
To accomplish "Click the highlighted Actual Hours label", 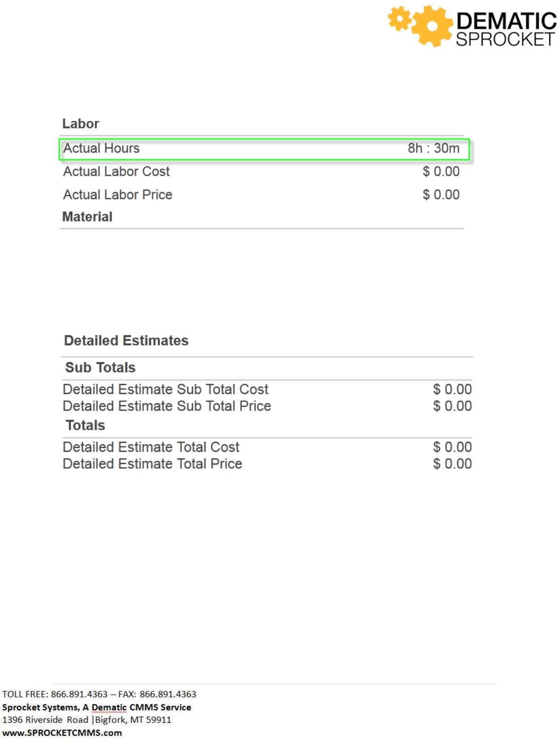I will 102,148.
